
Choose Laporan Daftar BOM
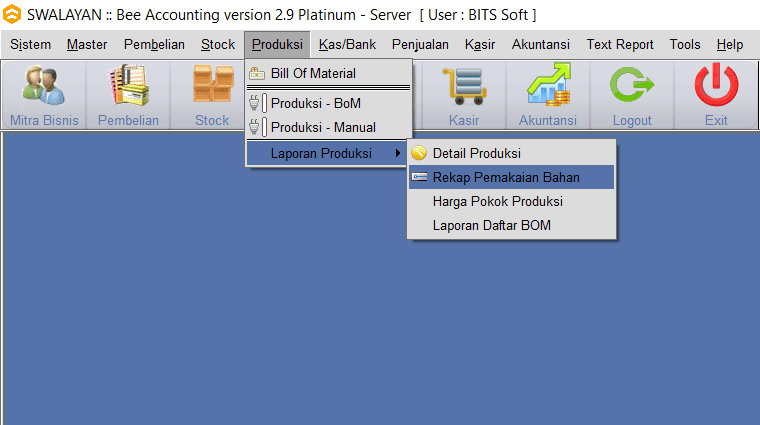491,225
